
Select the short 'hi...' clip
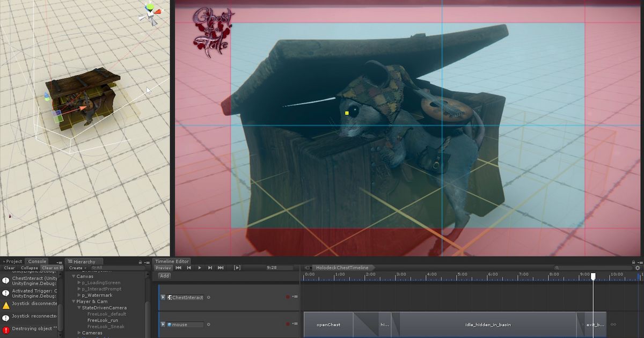[385, 325]
